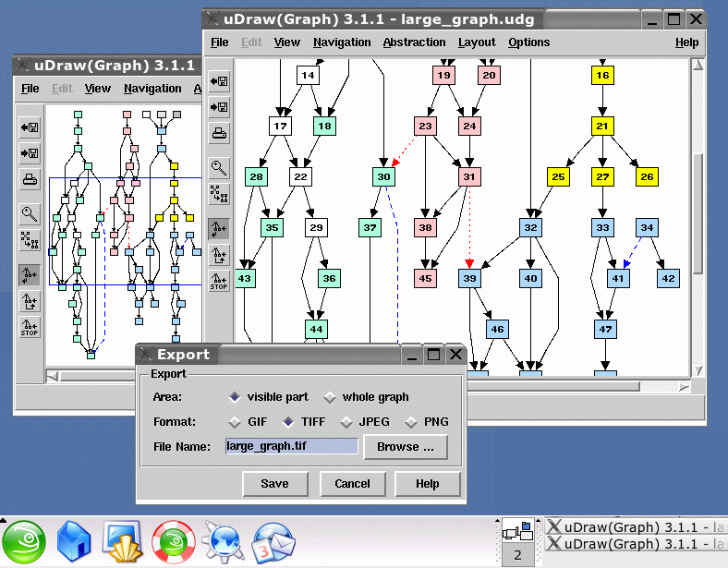The height and width of the screenshot is (568, 728).
Task: Select white node 22 in the graph
Action: click(300, 176)
